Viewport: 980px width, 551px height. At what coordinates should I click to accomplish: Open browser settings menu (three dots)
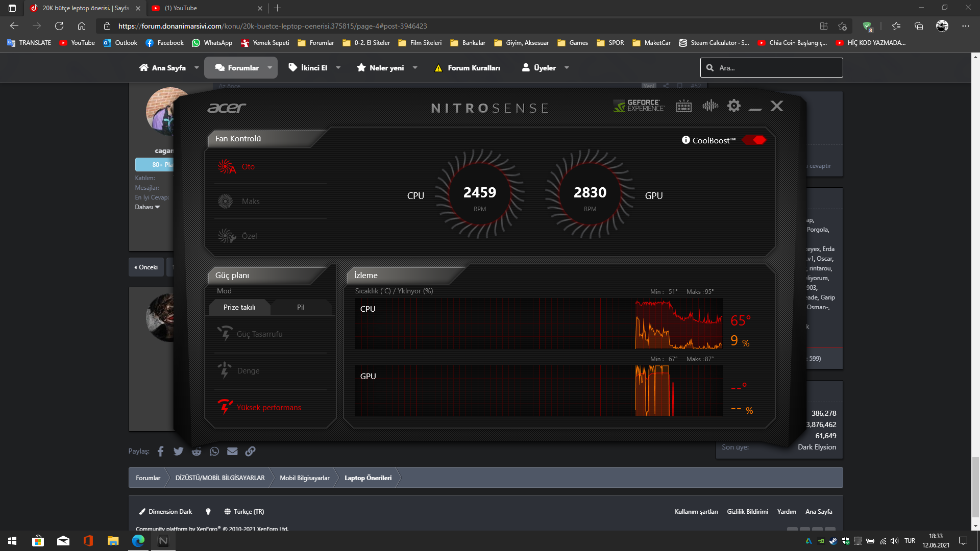tap(965, 26)
